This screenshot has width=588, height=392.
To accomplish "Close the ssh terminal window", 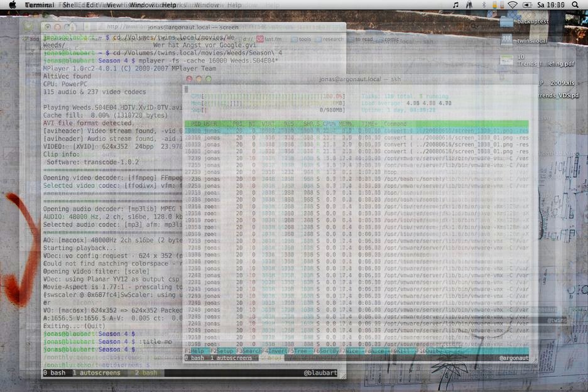I will coord(189,79).
